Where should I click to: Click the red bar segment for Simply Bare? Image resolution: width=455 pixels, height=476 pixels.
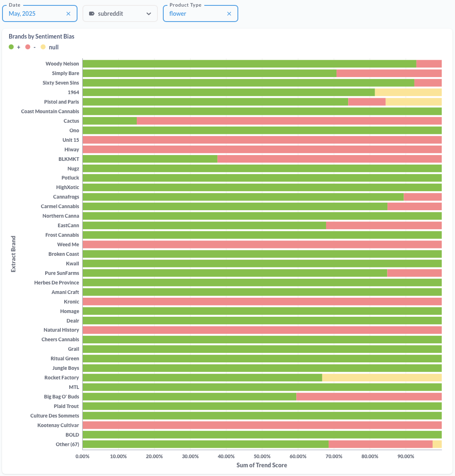389,73
